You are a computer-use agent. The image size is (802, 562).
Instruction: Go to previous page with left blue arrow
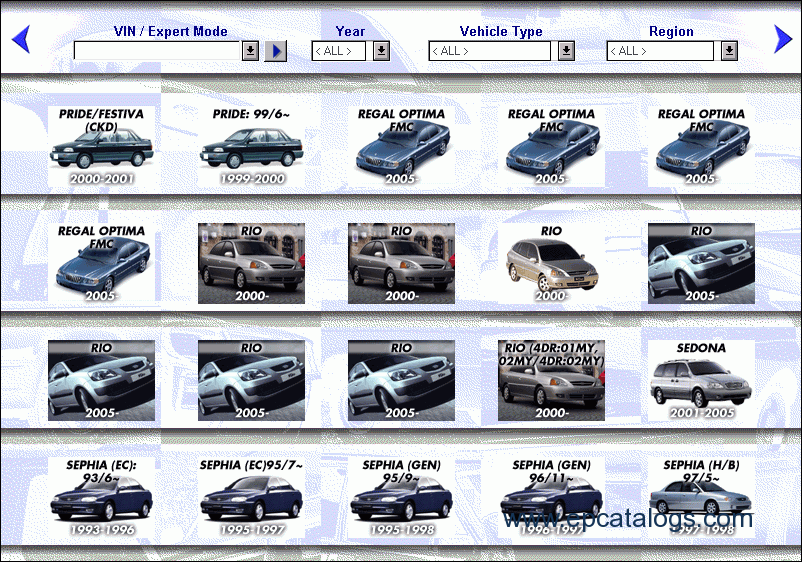click(x=21, y=39)
